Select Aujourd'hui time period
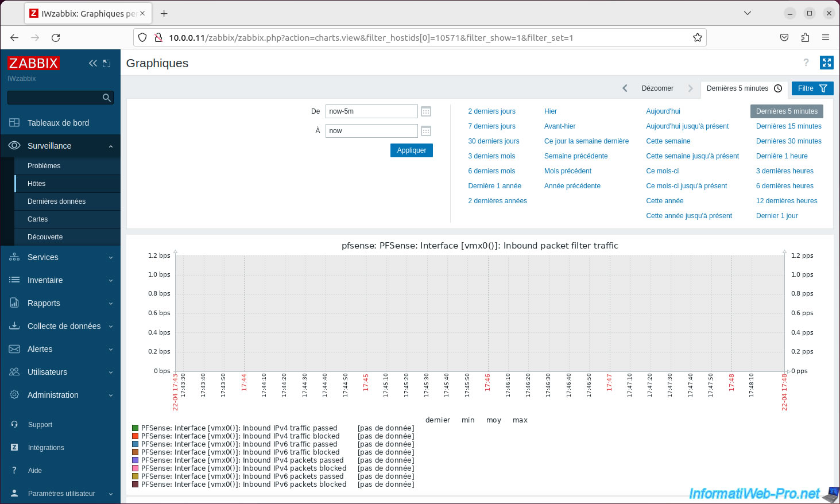Screen dimensions: 840x504 [x=663, y=111]
